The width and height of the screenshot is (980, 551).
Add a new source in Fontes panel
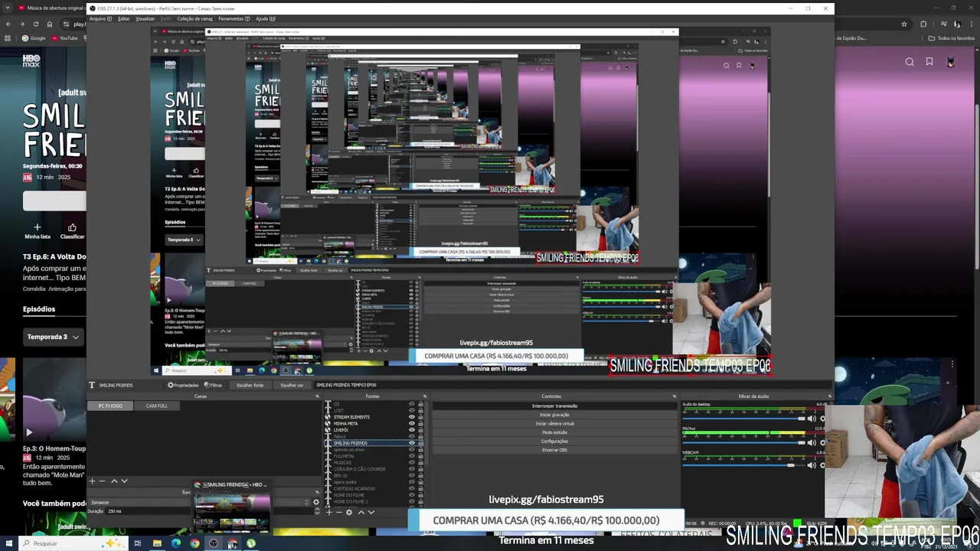pyautogui.click(x=329, y=512)
